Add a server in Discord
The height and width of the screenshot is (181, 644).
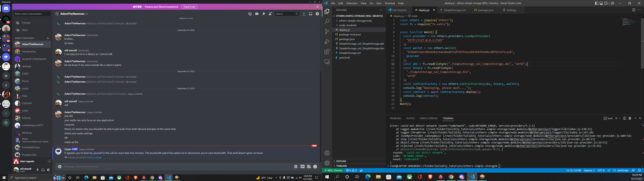coord(6,113)
